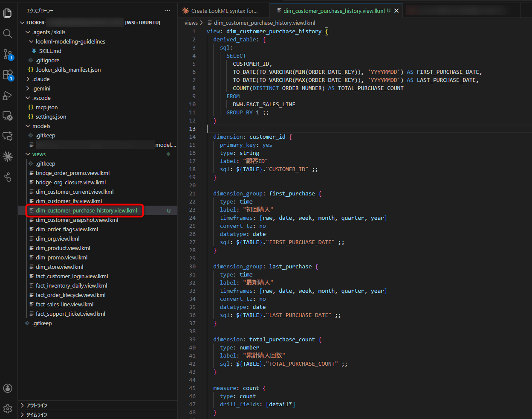Image resolution: width=532 pixels, height=419 pixels.
Task: Open fact_customer_login.view.lkml
Action: coord(98,276)
